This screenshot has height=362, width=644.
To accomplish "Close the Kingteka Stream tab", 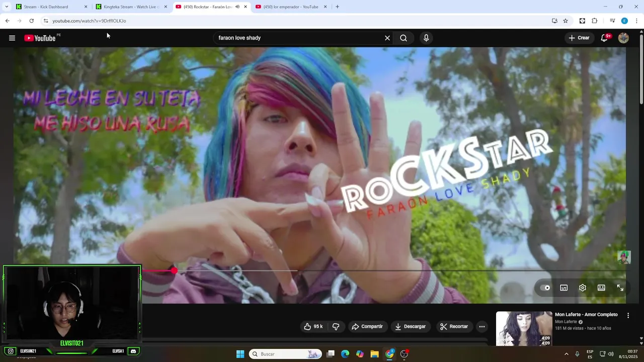I will click(x=166, y=7).
